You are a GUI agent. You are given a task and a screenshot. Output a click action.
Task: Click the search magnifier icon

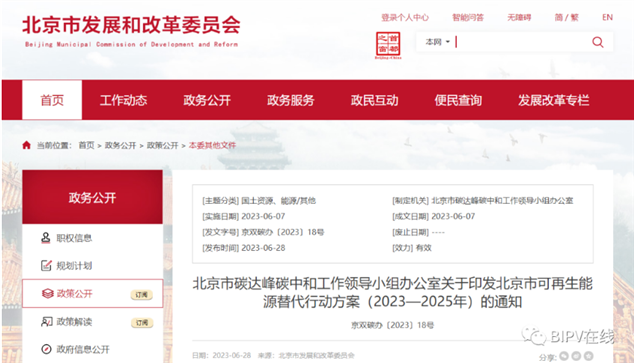point(598,42)
